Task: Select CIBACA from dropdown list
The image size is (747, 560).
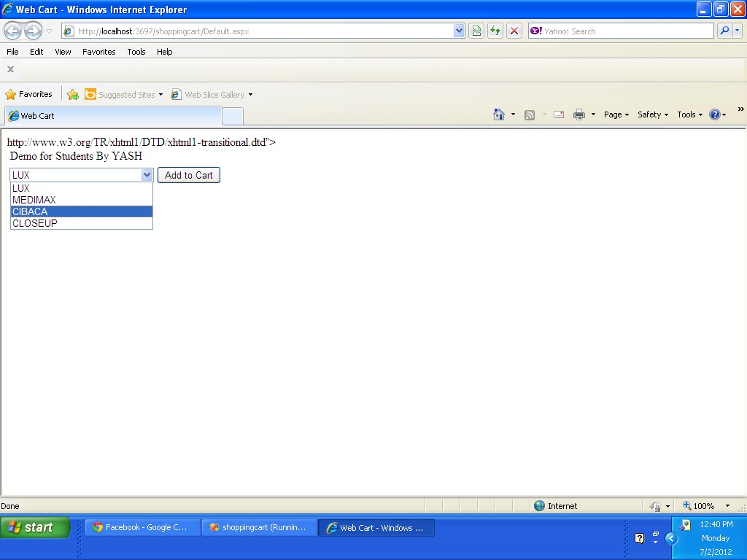Action: point(82,212)
